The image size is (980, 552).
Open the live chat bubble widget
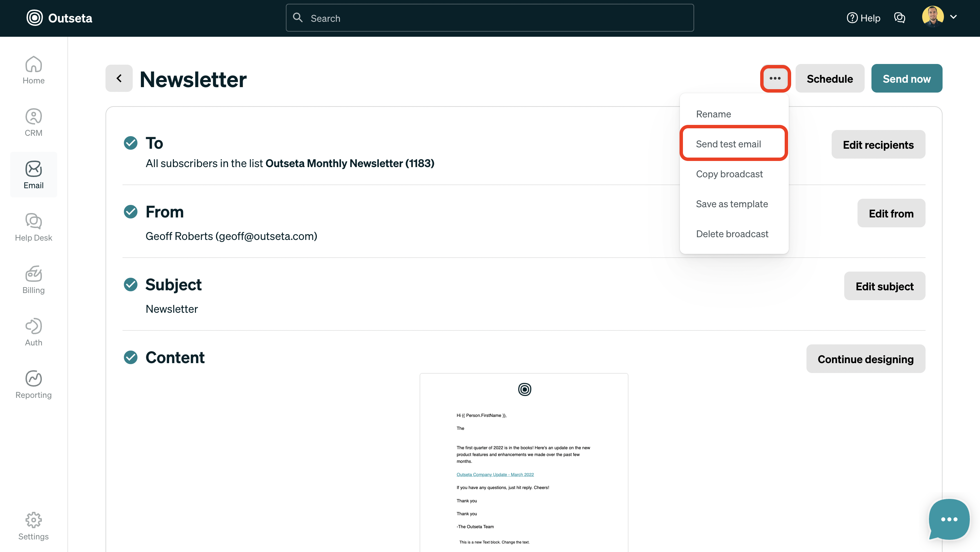949,519
